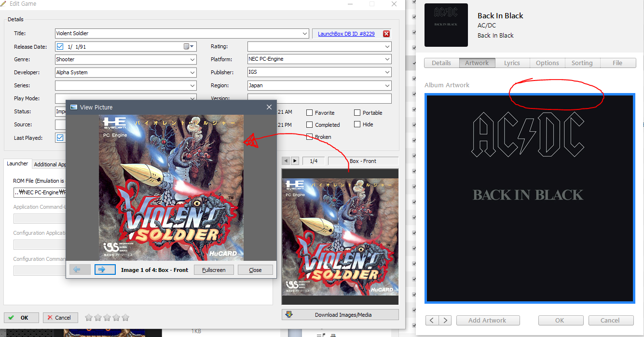Close the Edit Game window
Screen dimensions: 644x337
pyautogui.click(x=394, y=4)
